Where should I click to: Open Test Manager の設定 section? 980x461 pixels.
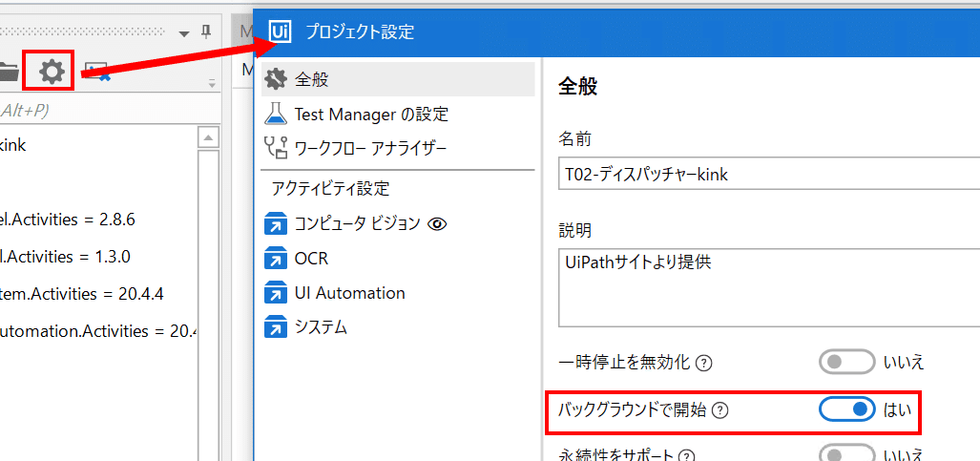click(398, 114)
